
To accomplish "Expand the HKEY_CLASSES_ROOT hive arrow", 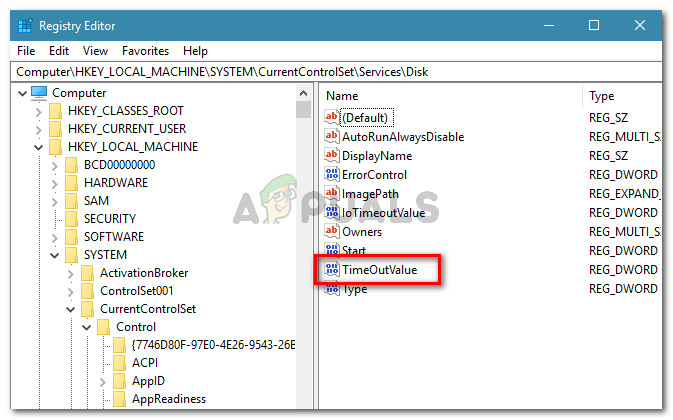I will point(39,112).
